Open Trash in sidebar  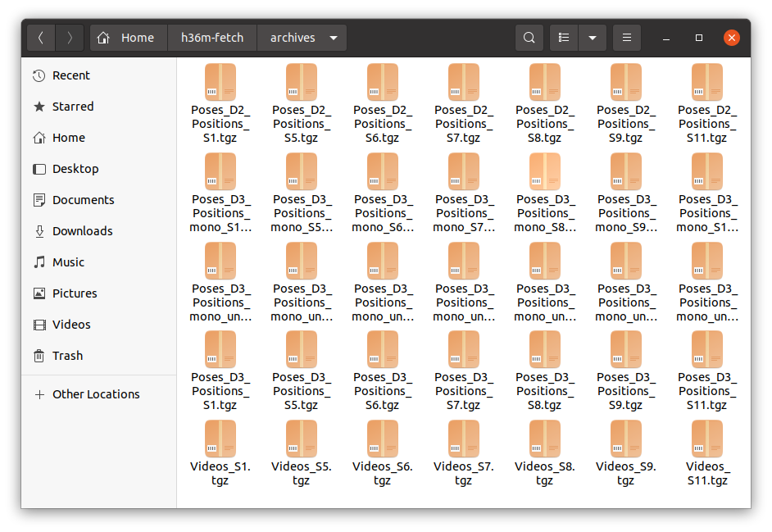[x=98, y=356]
